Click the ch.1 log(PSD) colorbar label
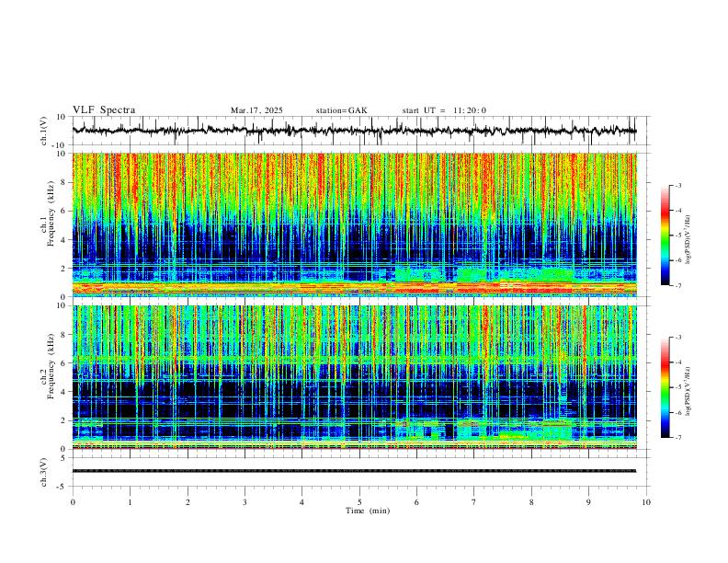This screenshot has height=563, width=728. click(688, 240)
